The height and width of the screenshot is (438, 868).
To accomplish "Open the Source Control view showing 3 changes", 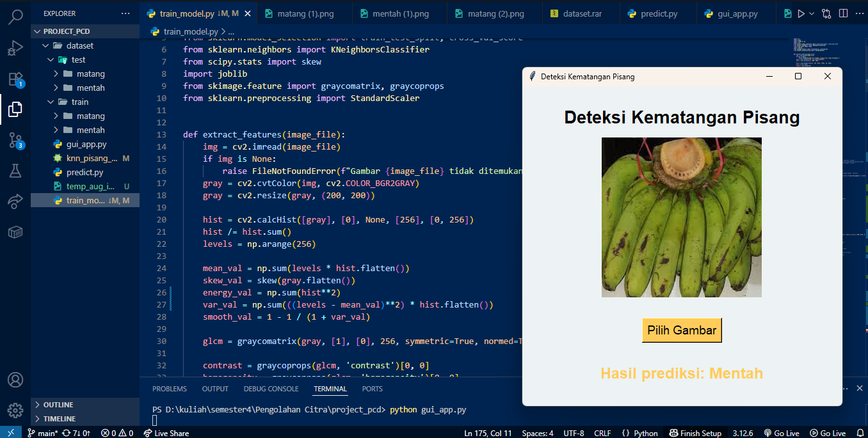I will 15,139.
